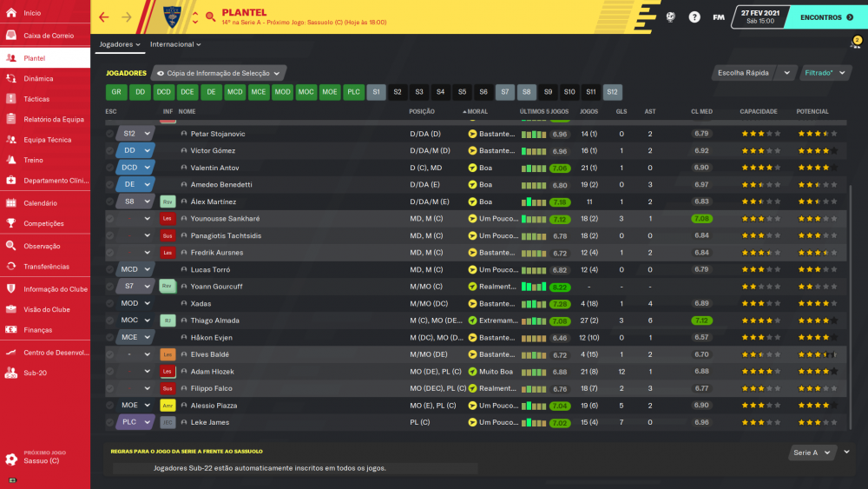The width and height of the screenshot is (868, 489).
Task: Open the Transferências icon
Action: pyautogui.click(x=11, y=267)
